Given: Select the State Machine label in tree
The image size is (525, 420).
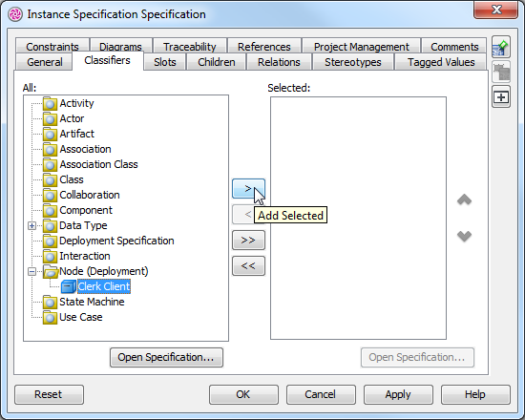Looking at the screenshot, I should [x=92, y=302].
